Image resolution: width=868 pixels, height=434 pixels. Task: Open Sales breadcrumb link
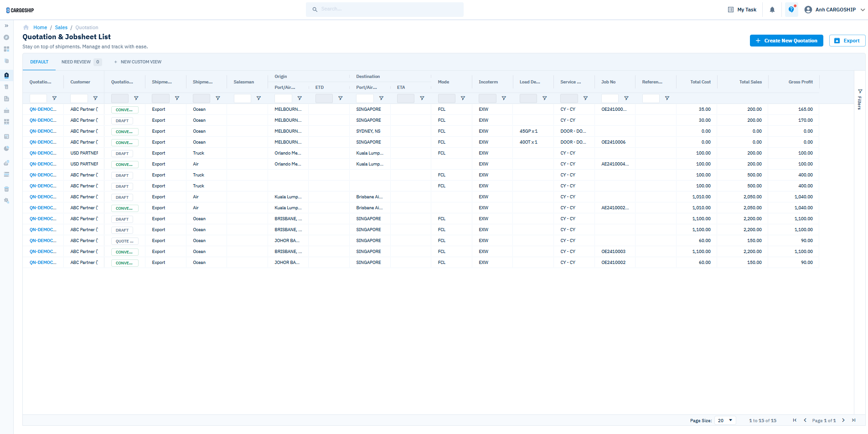61,27
